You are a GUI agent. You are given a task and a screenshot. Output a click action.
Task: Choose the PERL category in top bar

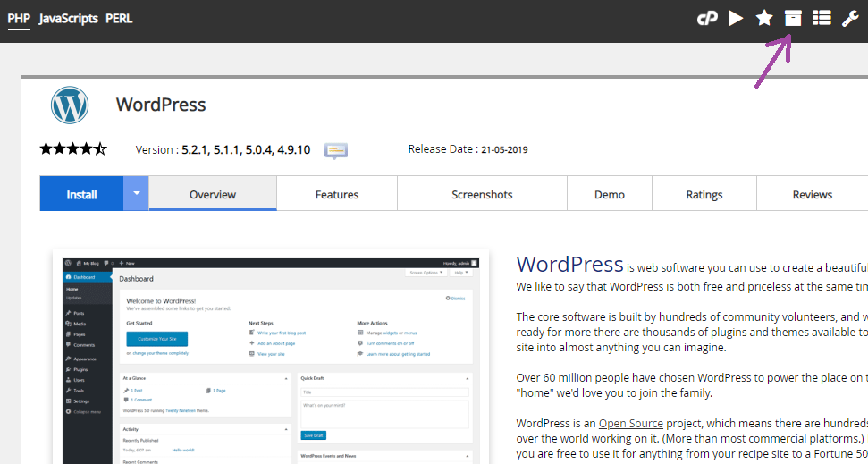[x=119, y=19]
